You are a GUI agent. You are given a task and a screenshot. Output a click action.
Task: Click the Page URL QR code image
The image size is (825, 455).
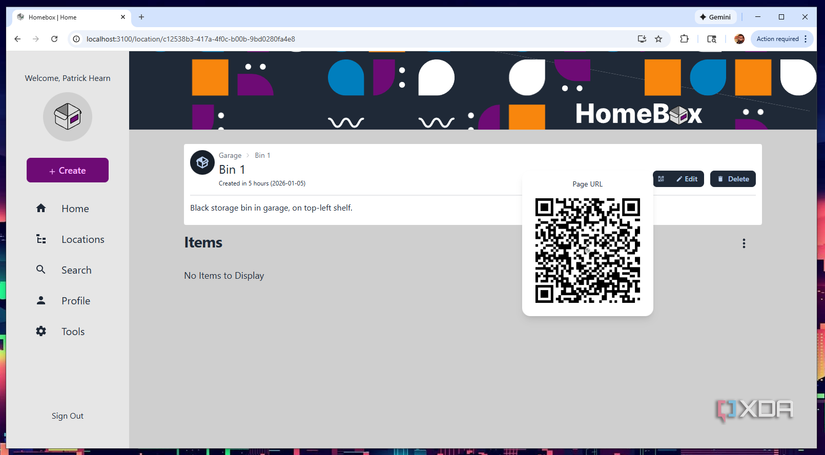click(587, 250)
